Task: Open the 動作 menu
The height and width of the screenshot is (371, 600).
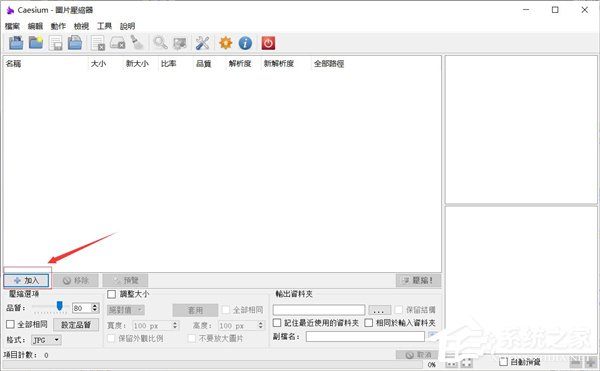Action: point(58,26)
